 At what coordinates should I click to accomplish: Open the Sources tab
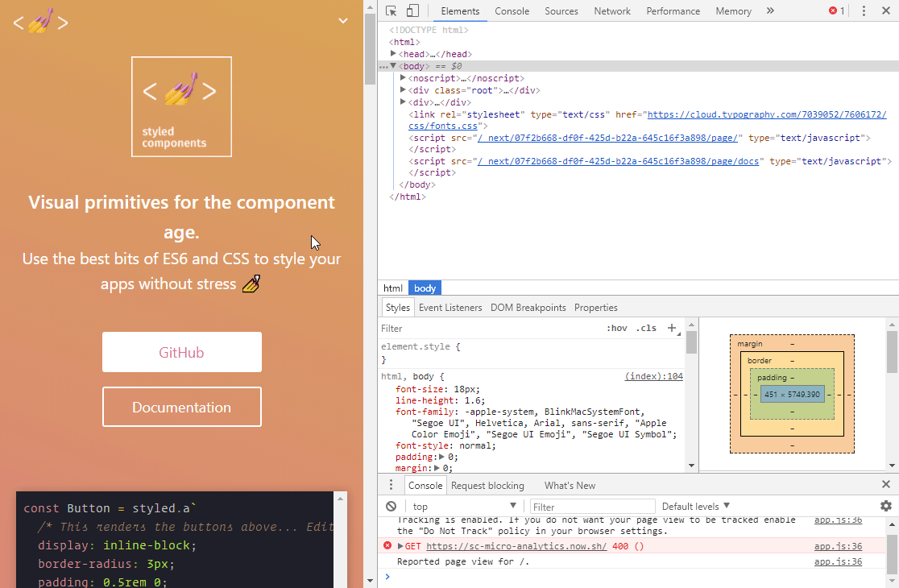561,11
